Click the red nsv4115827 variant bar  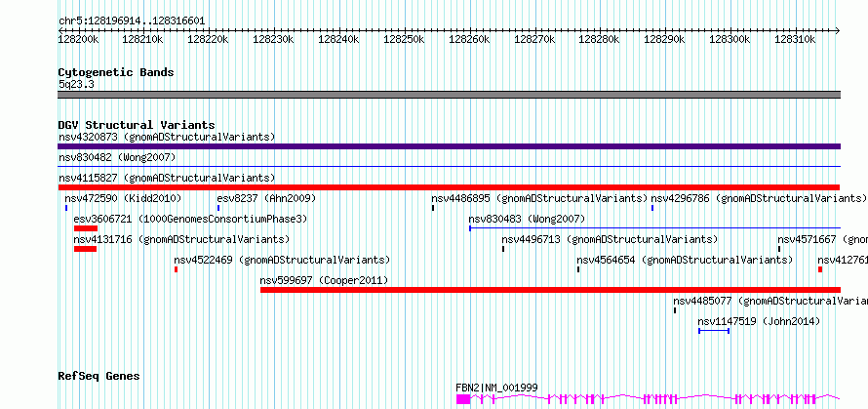click(x=449, y=187)
